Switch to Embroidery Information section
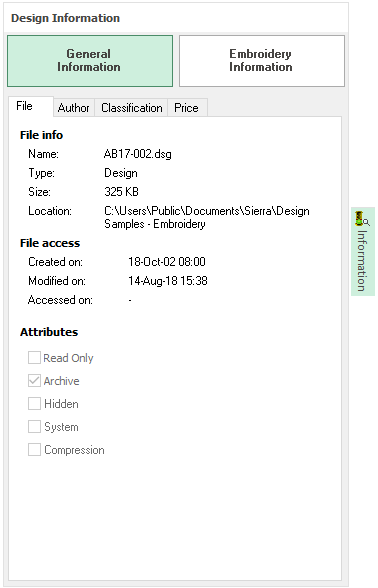The width and height of the screenshot is (378, 588). 262,61
